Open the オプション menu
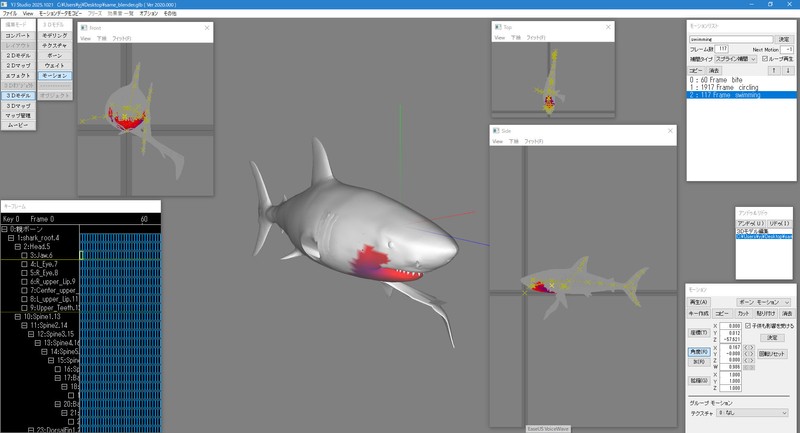 (x=148, y=14)
